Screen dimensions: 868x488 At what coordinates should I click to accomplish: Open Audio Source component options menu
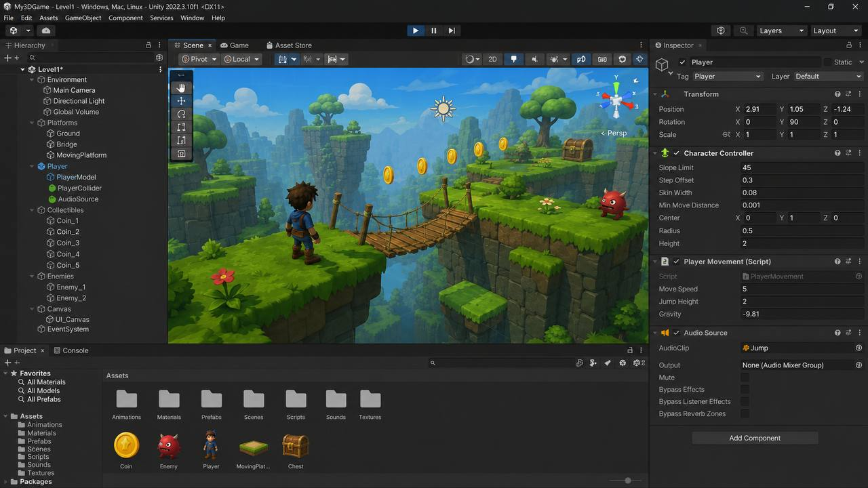(x=859, y=333)
